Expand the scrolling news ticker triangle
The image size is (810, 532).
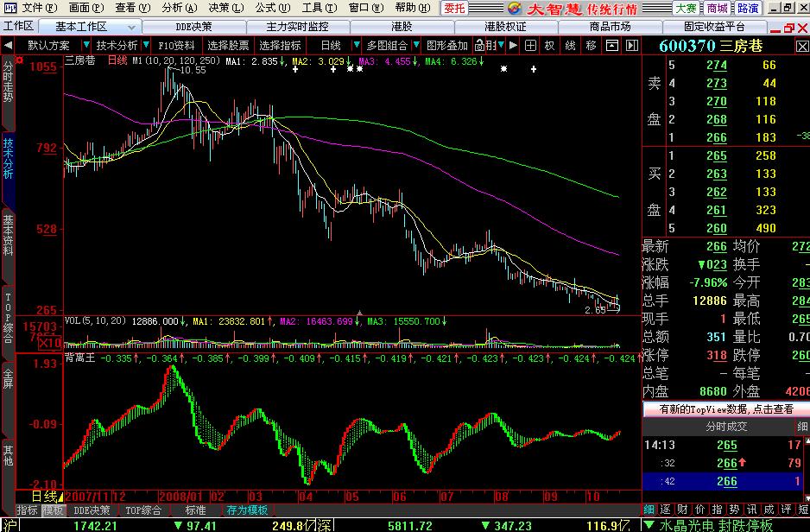649,525
